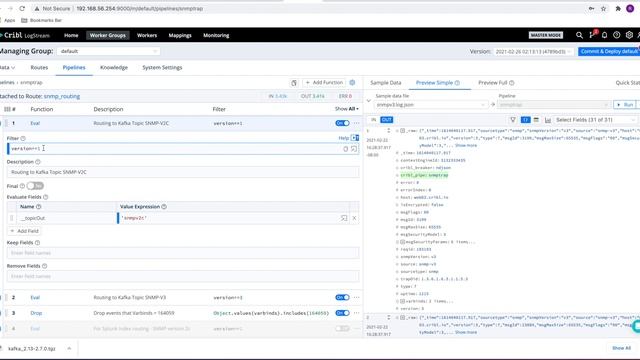Viewport: 640px width, 360px height.
Task: Click Show more in event 1 raw
Action: point(466,146)
